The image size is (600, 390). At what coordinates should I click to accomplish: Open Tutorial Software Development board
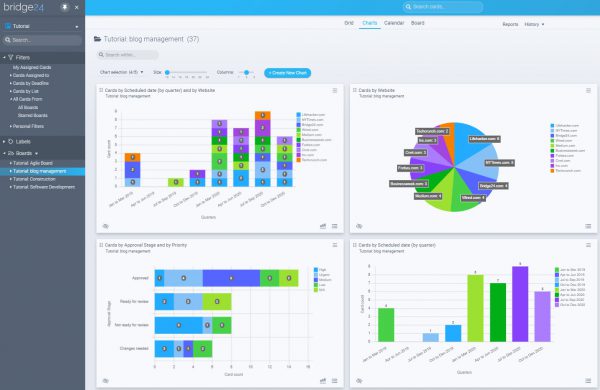44,187
